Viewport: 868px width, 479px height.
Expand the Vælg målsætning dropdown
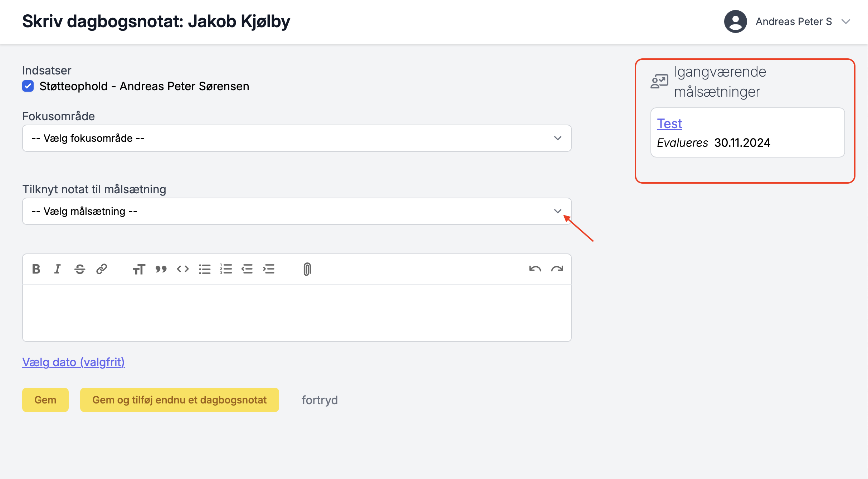[297, 211]
